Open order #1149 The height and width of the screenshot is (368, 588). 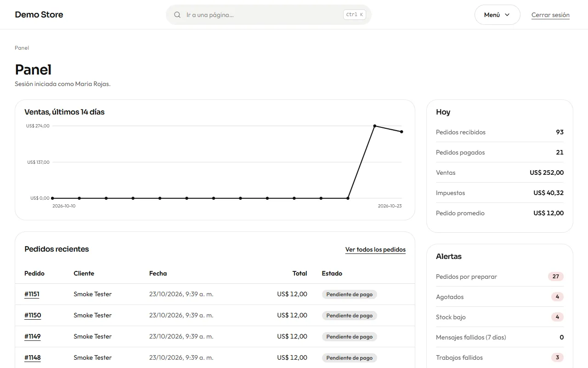33,336
